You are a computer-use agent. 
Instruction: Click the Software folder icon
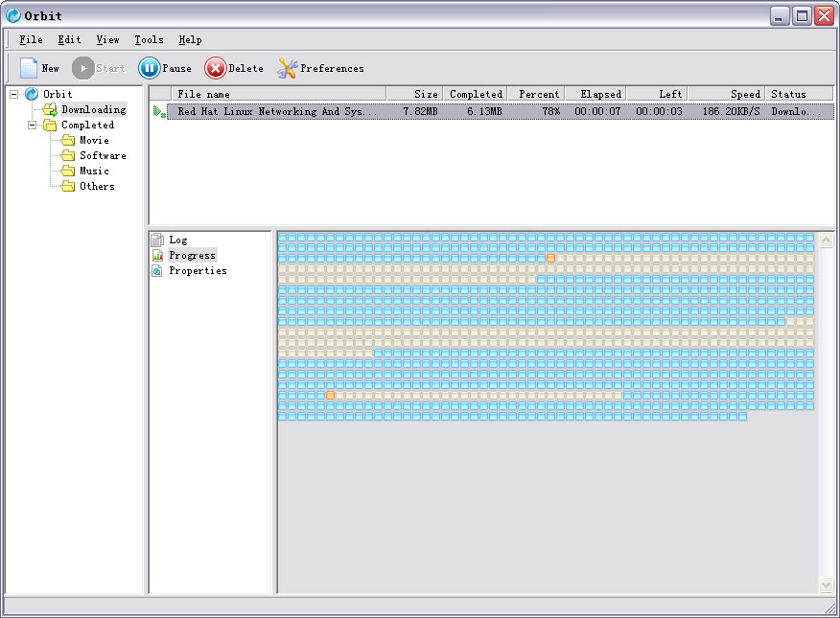68,156
